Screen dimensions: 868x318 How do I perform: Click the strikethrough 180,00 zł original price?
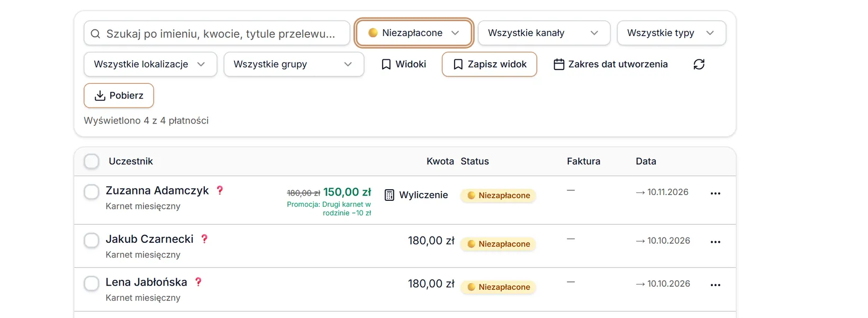point(303,193)
